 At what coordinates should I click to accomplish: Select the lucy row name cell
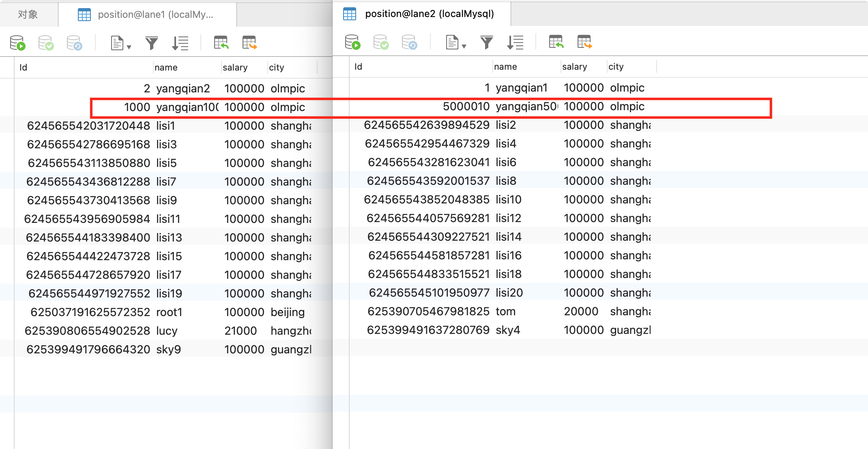(x=167, y=331)
